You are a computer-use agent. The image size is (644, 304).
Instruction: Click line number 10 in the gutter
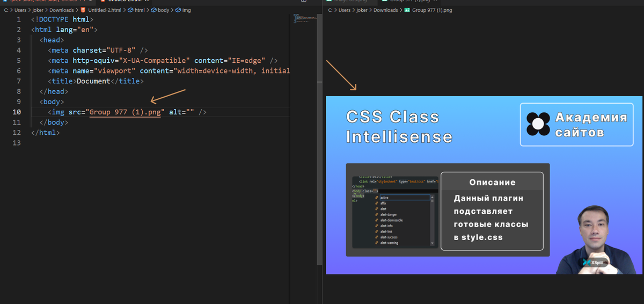pos(17,112)
